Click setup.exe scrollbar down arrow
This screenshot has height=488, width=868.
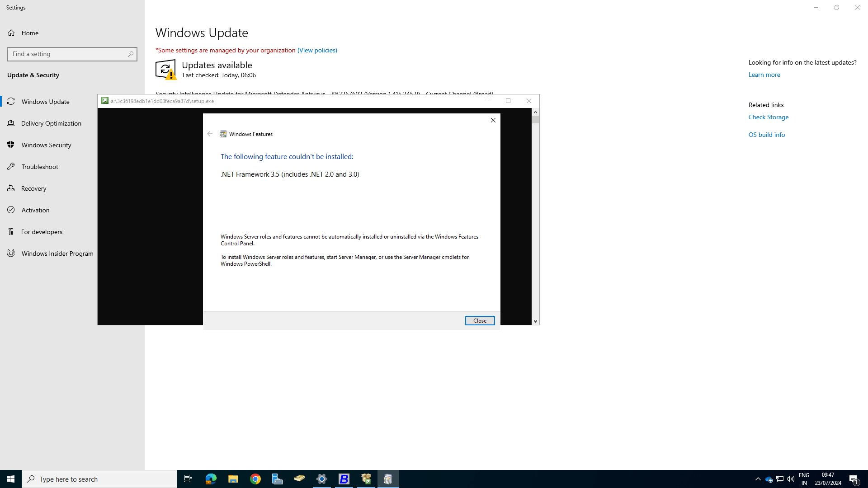point(535,321)
